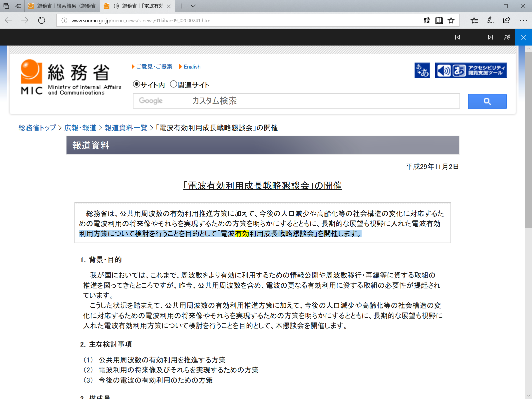Enter reading view mode
This screenshot has height=399, width=532.
(x=439, y=20)
